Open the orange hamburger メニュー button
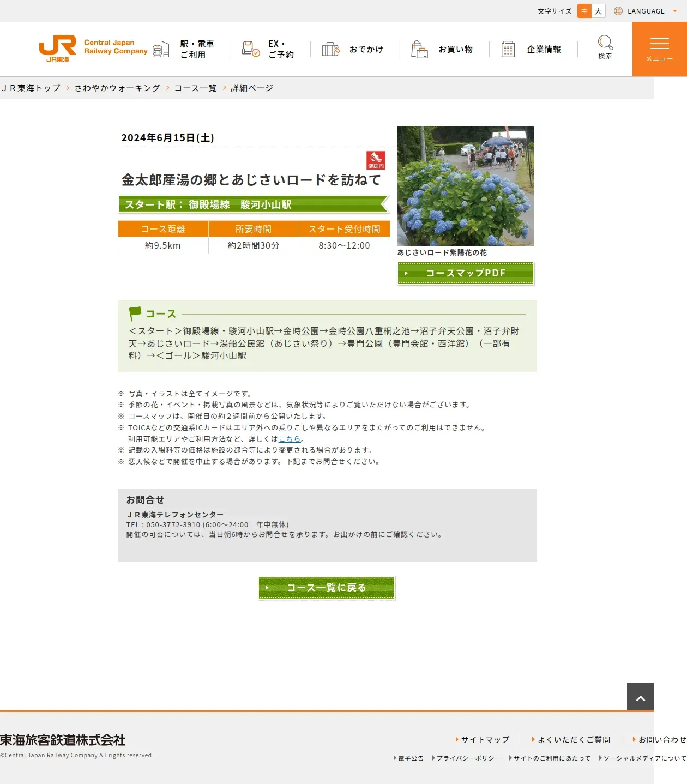 point(660,49)
